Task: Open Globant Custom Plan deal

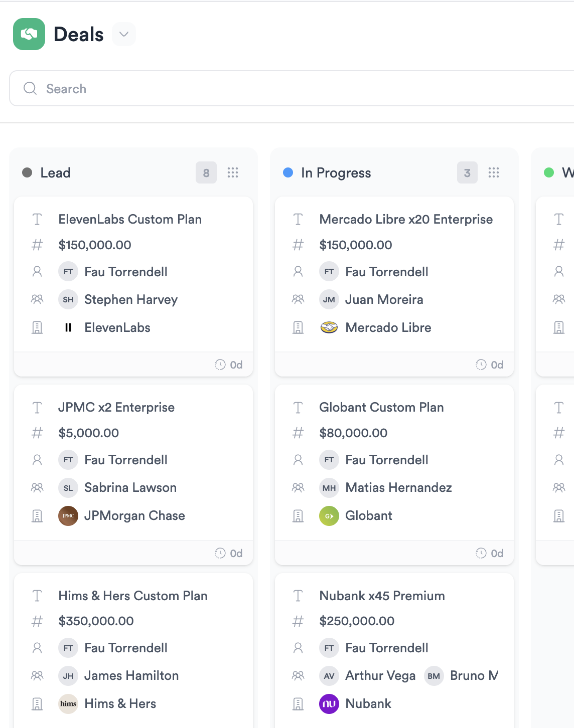Action: [381, 407]
